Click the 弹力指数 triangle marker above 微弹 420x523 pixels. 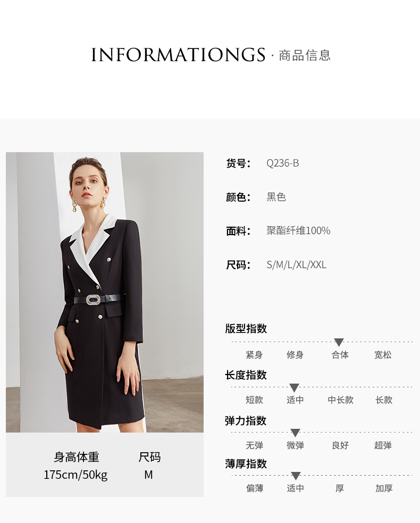tap(296, 433)
